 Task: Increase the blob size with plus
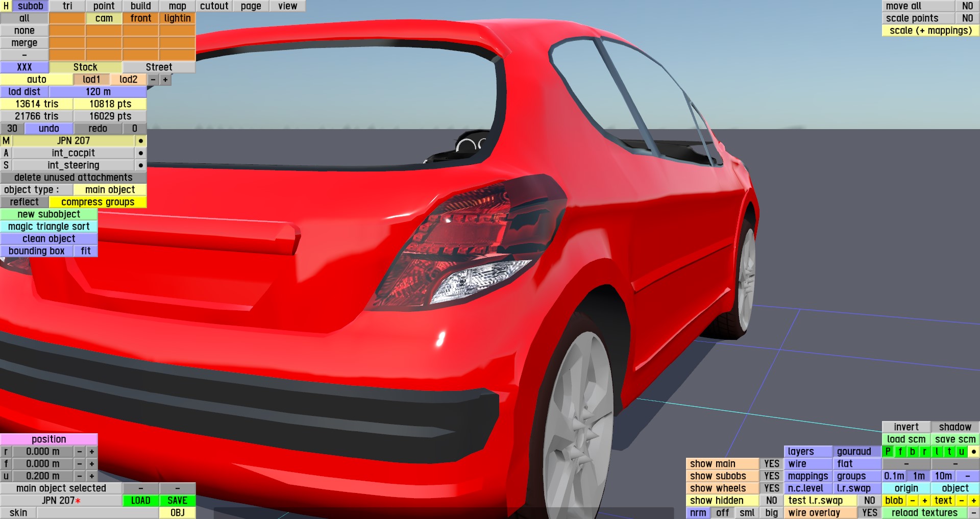click(924, 501)
